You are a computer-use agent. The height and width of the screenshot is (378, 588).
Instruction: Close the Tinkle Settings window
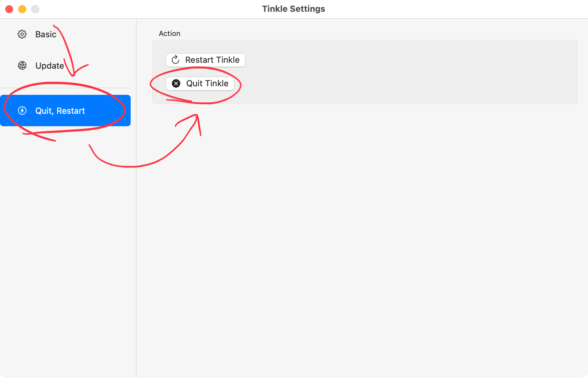click(x=9, y=9)
